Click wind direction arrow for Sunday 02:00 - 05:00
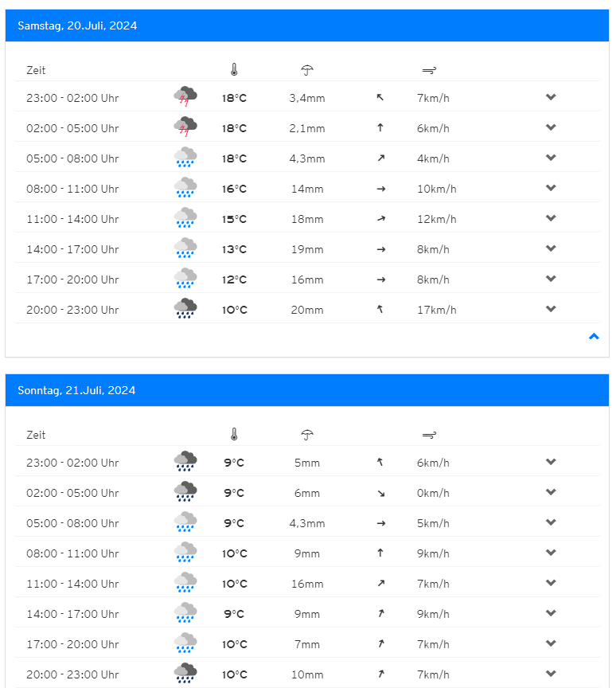Screen dimensions: 616x688 (x=380, y=493)
